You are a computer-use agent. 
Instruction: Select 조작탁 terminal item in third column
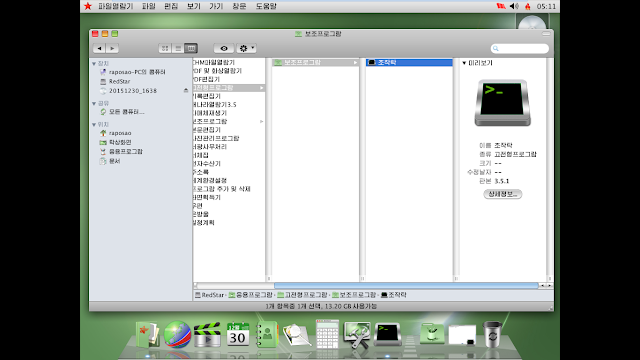(x=409, y=62)
